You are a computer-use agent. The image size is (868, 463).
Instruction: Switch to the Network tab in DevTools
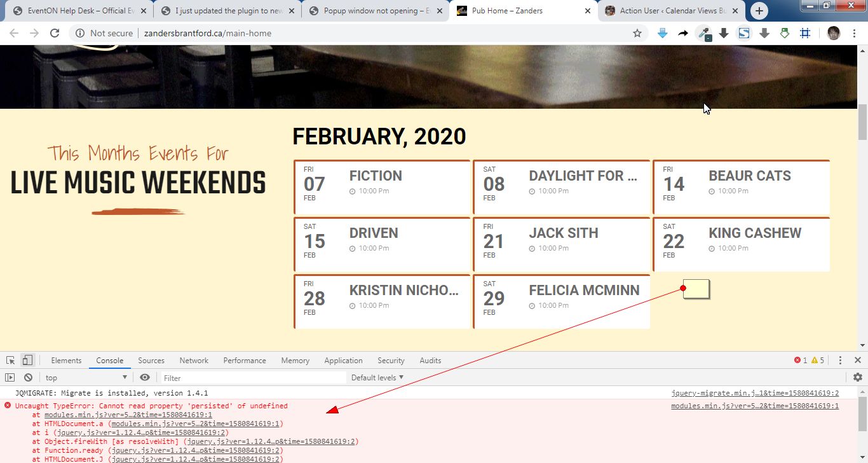coord(194,361)
